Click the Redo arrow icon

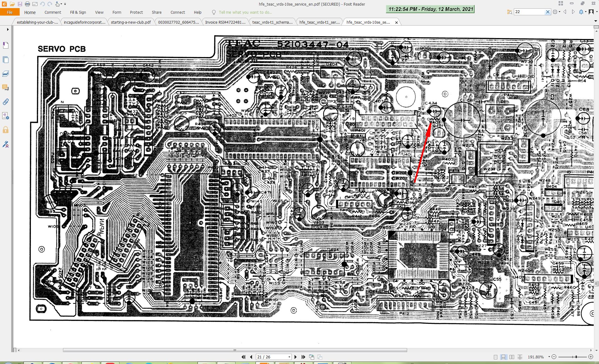50,4
